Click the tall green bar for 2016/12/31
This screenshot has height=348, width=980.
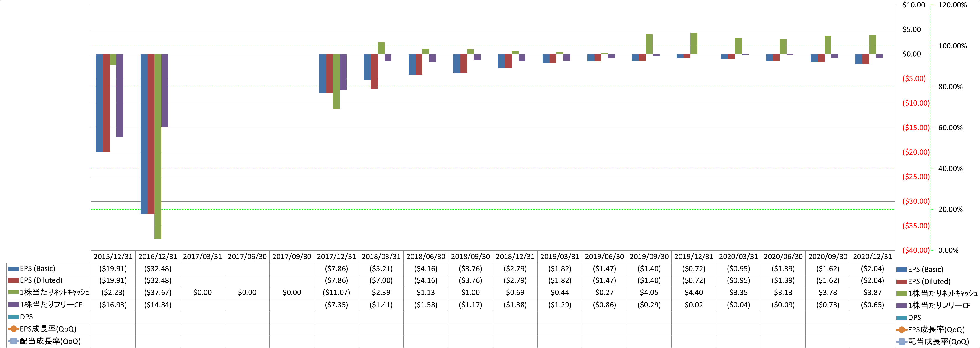[158, 146]
